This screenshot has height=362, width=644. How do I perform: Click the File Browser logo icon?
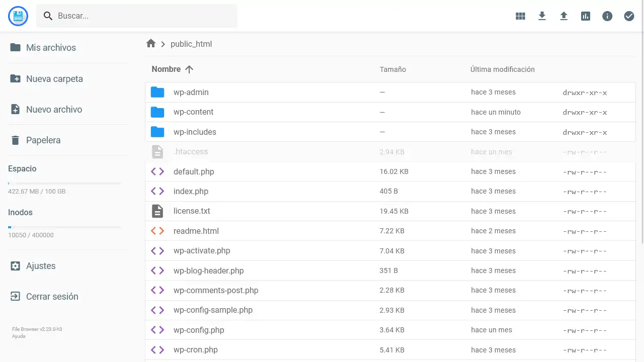click(x=19, y=16)
